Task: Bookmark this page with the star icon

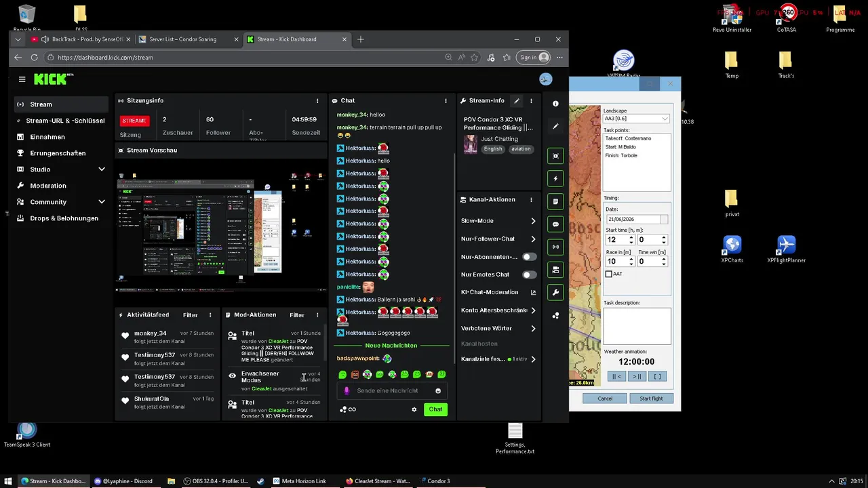Action: [474, 58]
